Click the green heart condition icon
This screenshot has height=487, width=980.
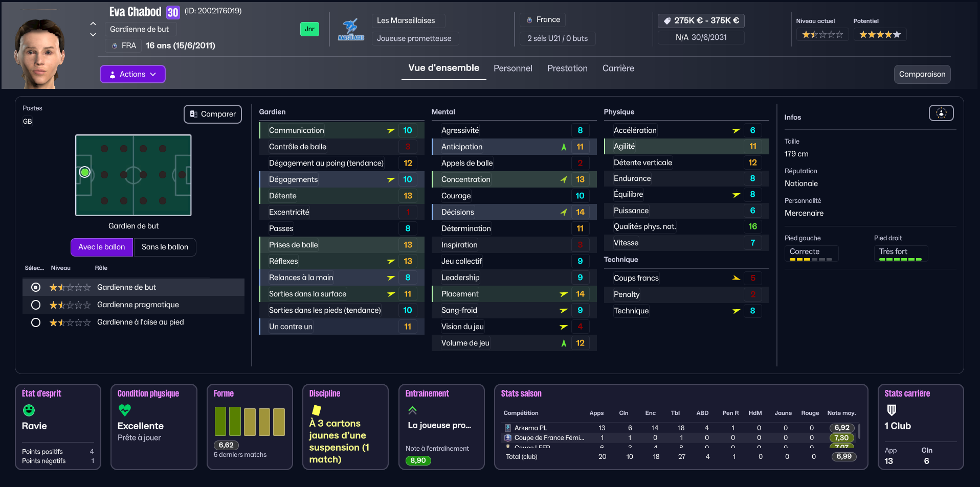point(125,410)
